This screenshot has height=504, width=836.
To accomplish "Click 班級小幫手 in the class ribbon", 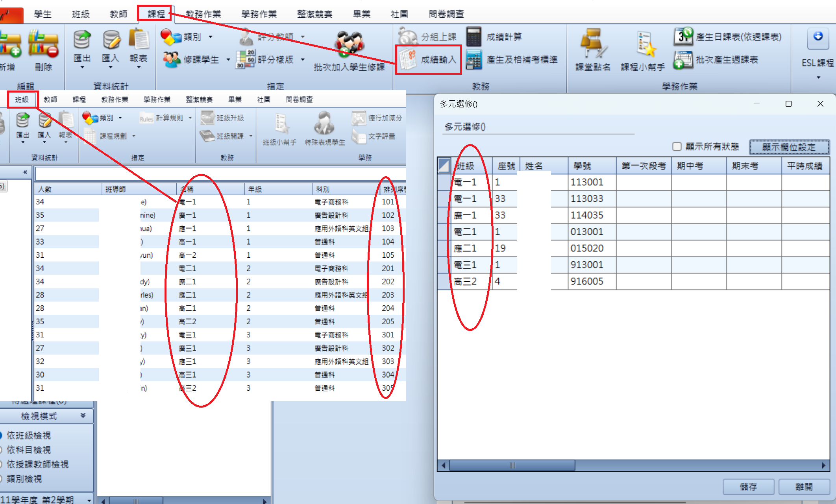I will pos(279,129).
